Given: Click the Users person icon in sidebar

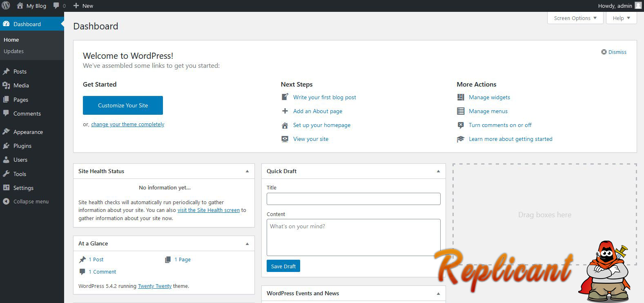Looking at the screenshot, I should (6, 160).
